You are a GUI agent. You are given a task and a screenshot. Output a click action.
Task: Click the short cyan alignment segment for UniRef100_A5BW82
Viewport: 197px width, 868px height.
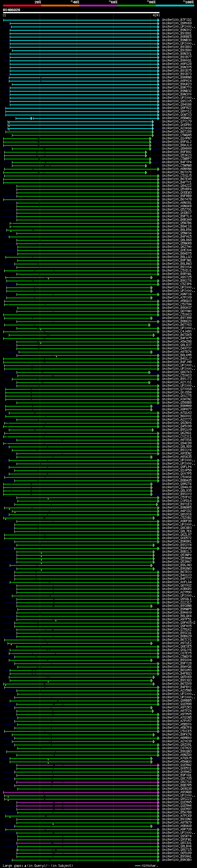[x=24, y=118]
